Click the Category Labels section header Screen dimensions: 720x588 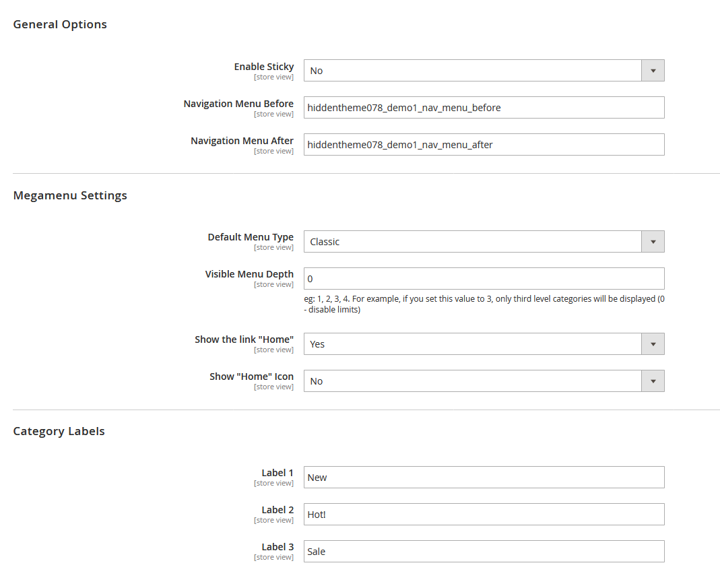click(59, 431)
